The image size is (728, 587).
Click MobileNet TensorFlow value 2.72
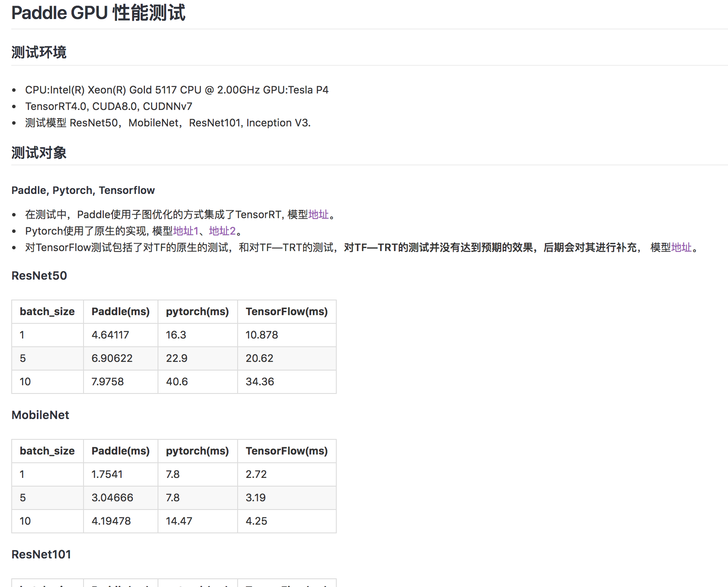(x=256, y=474)
